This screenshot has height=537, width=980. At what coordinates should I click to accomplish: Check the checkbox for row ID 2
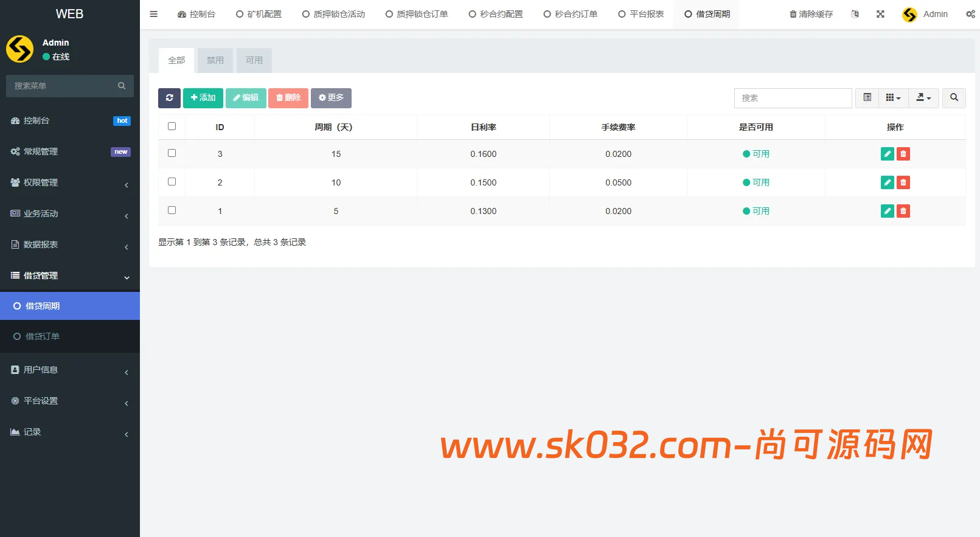172,182
